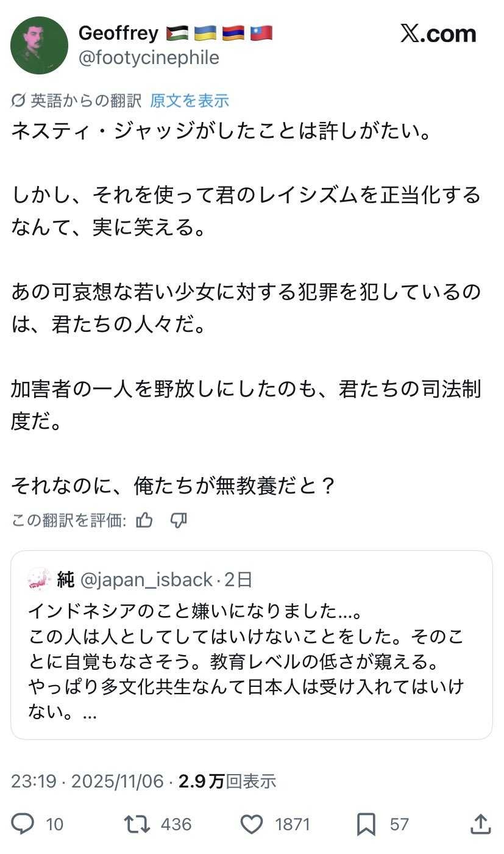Click the 英語からの翻訳 translation label

click(x=85, y=100)
